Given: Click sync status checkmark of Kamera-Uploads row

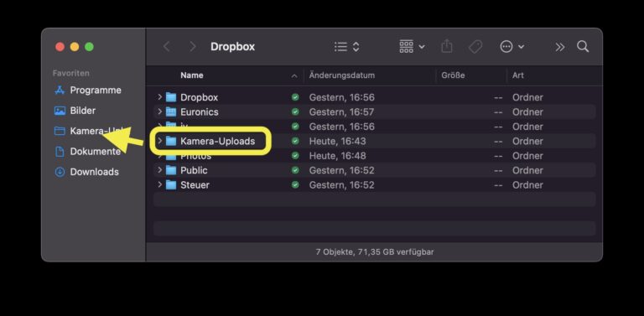Looking at the screenshot, I should (x=295, y=141).
